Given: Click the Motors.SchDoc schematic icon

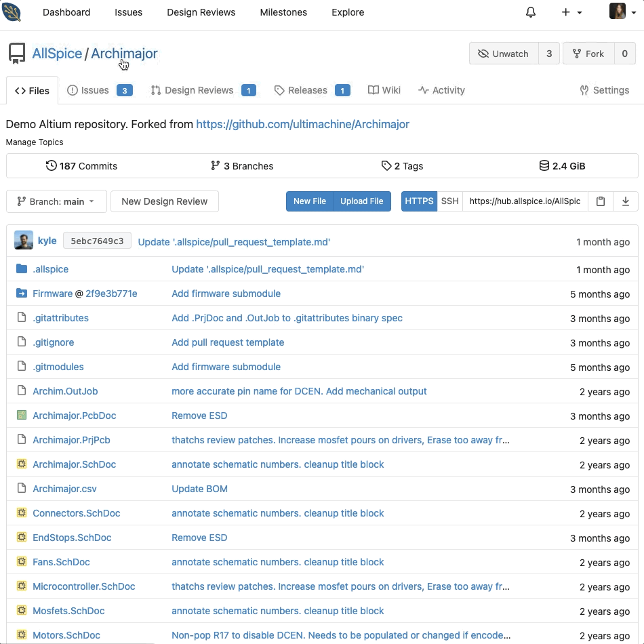Looking at the screenshot, I should tap(22, 635).
